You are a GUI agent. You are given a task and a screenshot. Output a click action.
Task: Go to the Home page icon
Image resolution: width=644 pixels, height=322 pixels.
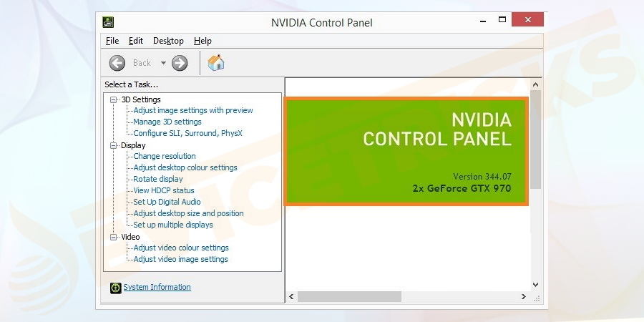click(216, 62)
